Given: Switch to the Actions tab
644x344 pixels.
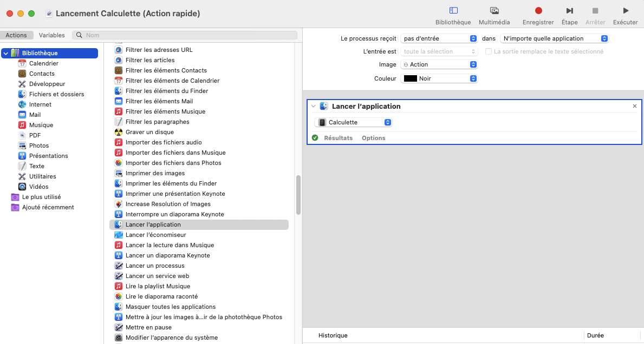Looking at the screenshot, I should click(x=16, y=35).
